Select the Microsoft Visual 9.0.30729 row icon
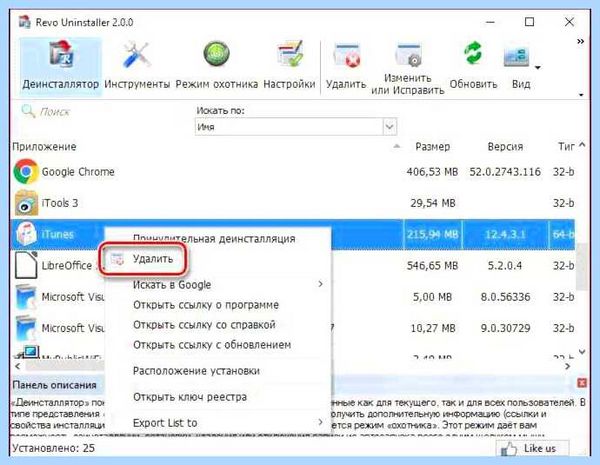Image resolution: width=600 pixels, height=465 pixels. (26, 328)
